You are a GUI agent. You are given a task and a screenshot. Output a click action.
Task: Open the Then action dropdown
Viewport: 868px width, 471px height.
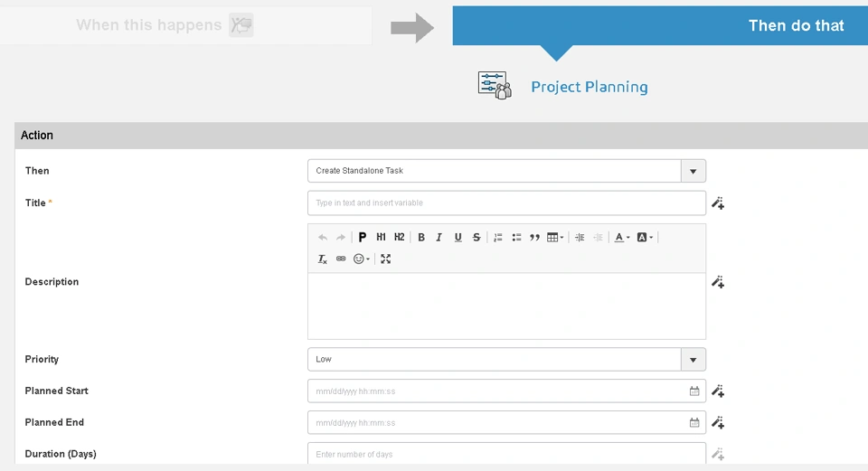[693, 171]
